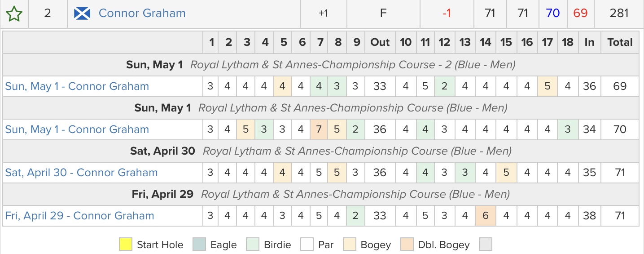This screenshot has height=254, width=644.
Task: Click the yellow Start Hole legend swatch
Action: tap(126, 245)
